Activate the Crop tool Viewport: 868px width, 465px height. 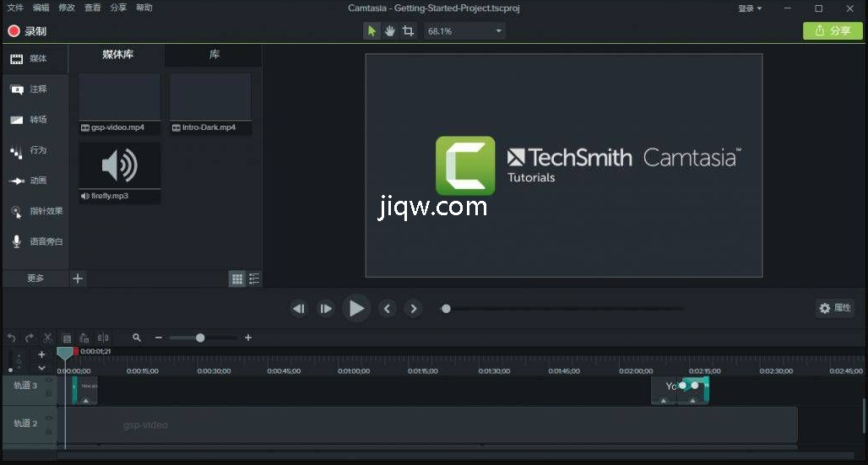(x=409, y=31)
